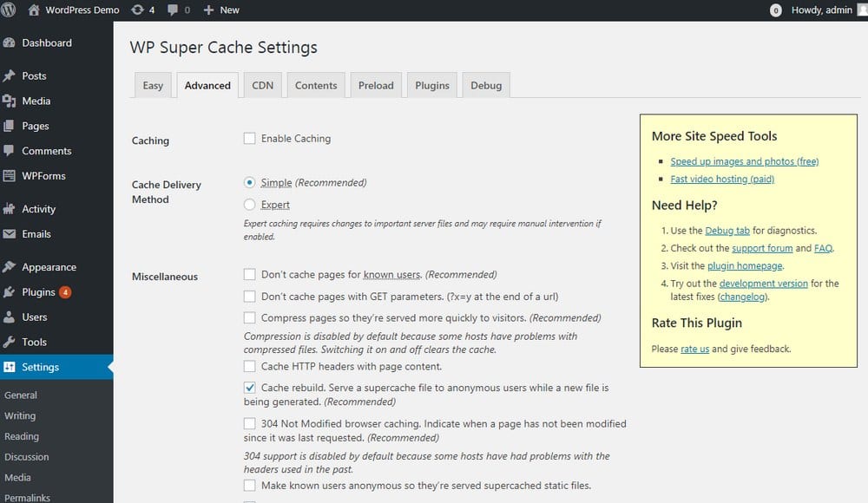The width and height of the screenshot is (868, 503).
Task: Check Make known users anonymous option
Action: (x=250, y=486)
